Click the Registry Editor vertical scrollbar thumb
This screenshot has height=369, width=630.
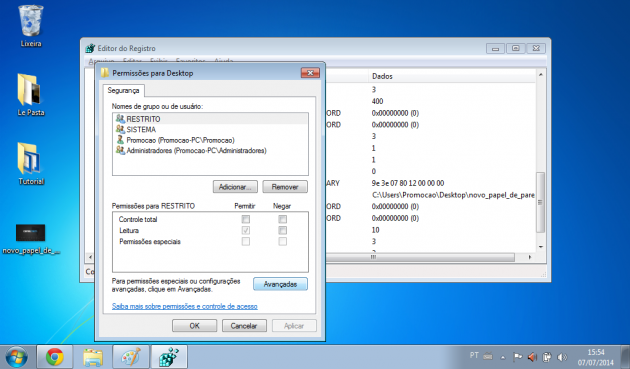point(541,202)
